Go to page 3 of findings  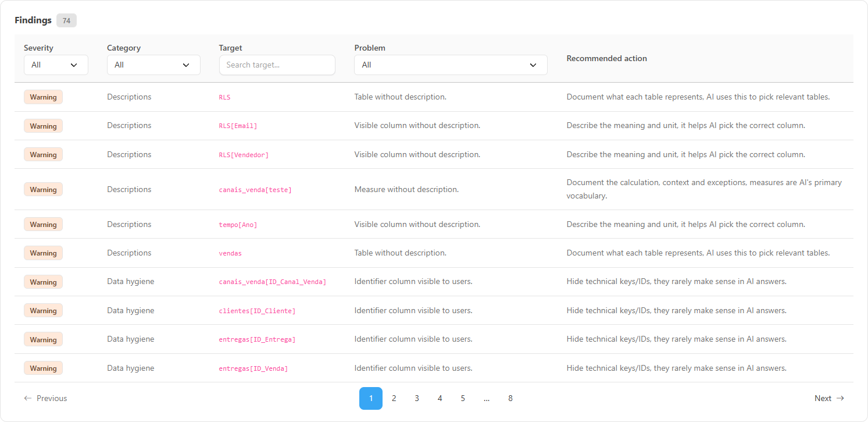417,398
